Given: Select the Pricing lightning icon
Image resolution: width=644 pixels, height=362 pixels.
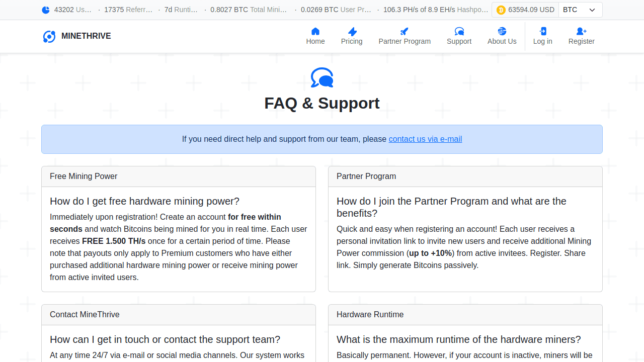Looking at the screenshot, I should click(351, 31).
